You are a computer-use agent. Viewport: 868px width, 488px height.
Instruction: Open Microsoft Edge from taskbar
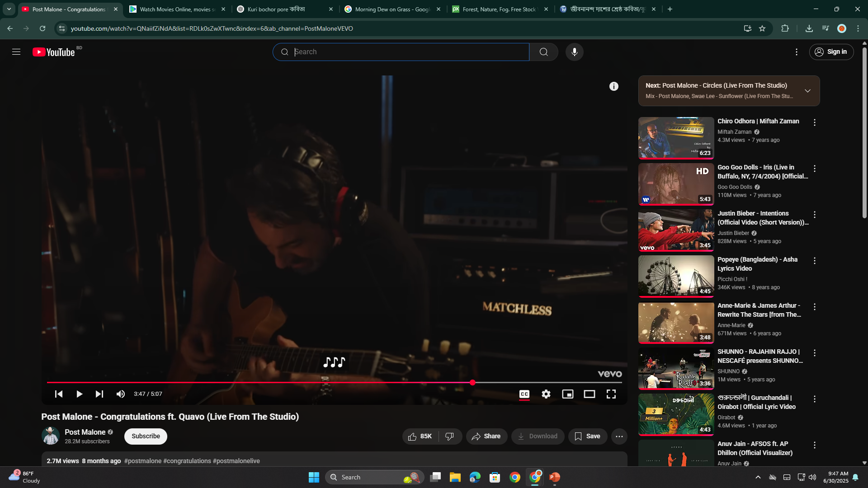[475, 477]
